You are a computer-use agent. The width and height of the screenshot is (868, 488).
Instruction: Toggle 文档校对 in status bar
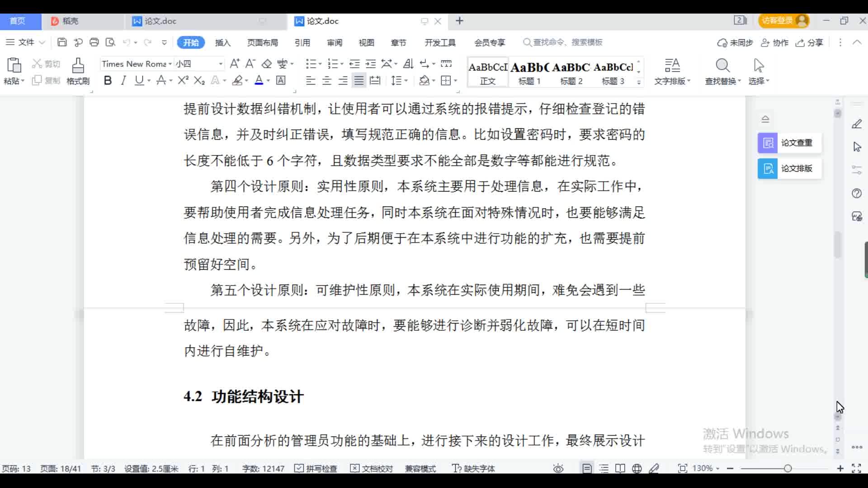pyautogui.click(x=372, y=469)
